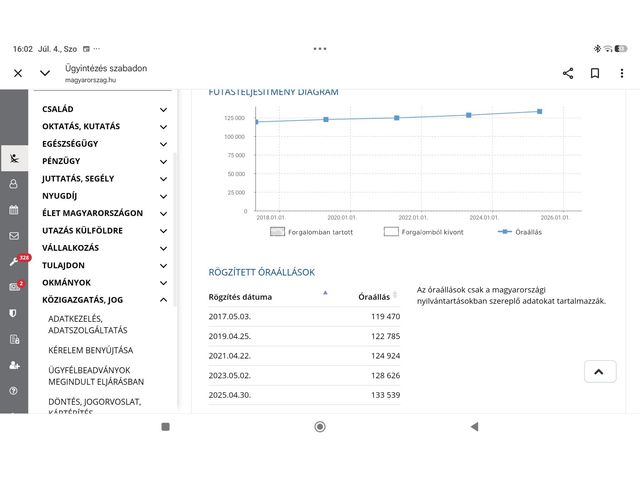
Task: Select the 124 924 odometer value
Action: coord(385,356)
